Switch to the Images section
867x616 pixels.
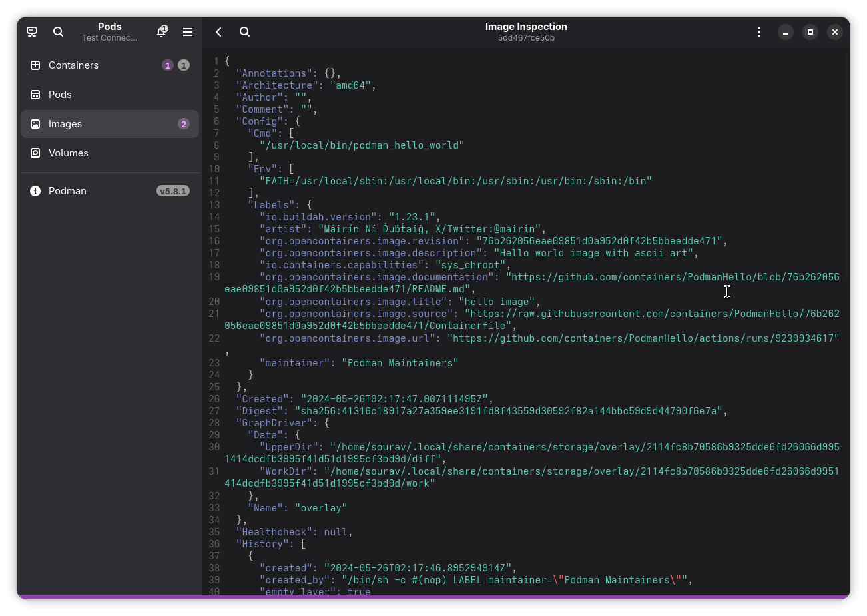(x=65, y=124)
